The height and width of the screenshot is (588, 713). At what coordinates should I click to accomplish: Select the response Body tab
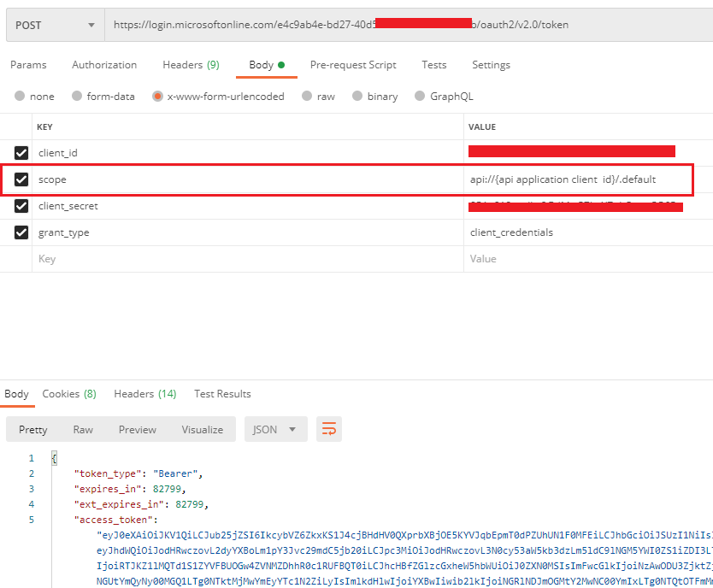click(x=16, y=394)
